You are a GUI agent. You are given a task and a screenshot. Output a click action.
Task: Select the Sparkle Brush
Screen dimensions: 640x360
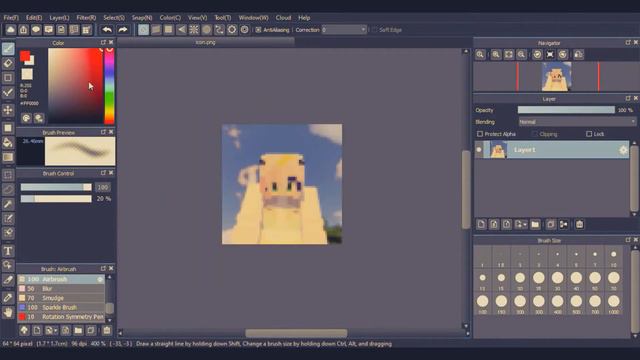click(61, 307)
